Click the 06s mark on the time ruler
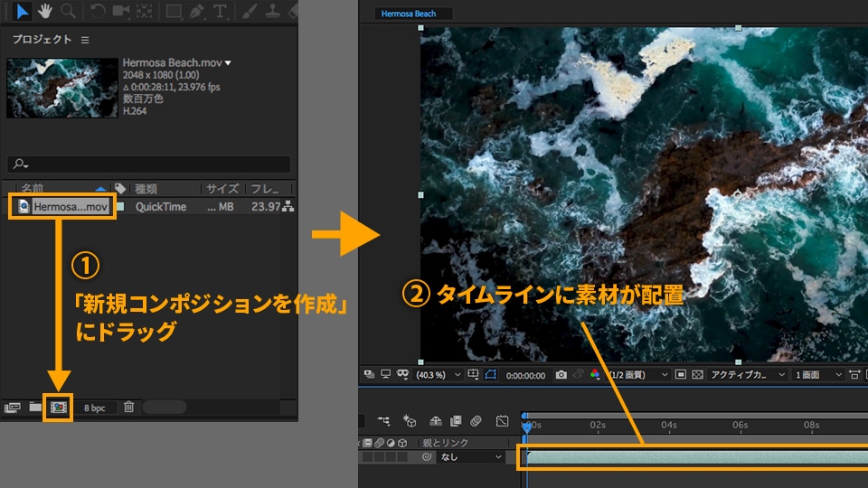This screenshot has height=488, width=868. coord(741,425)
